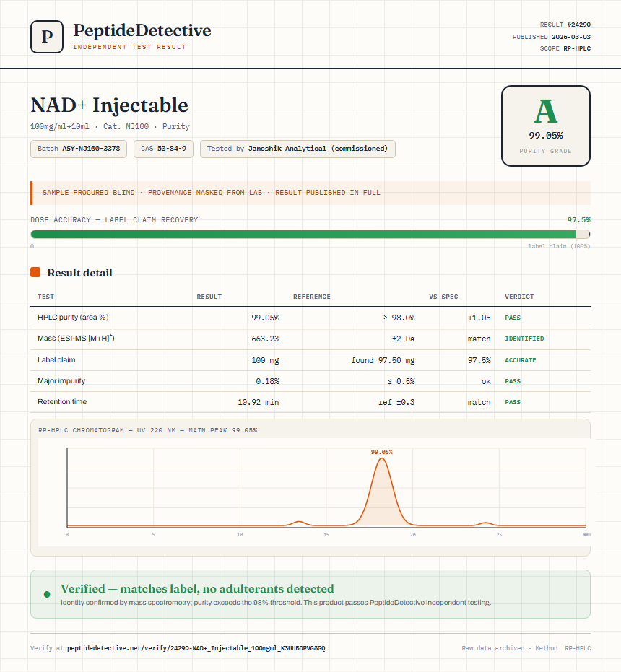Click the green dot in the Verified banner
The image size is (621, 672).
click(x=47, y=594)
